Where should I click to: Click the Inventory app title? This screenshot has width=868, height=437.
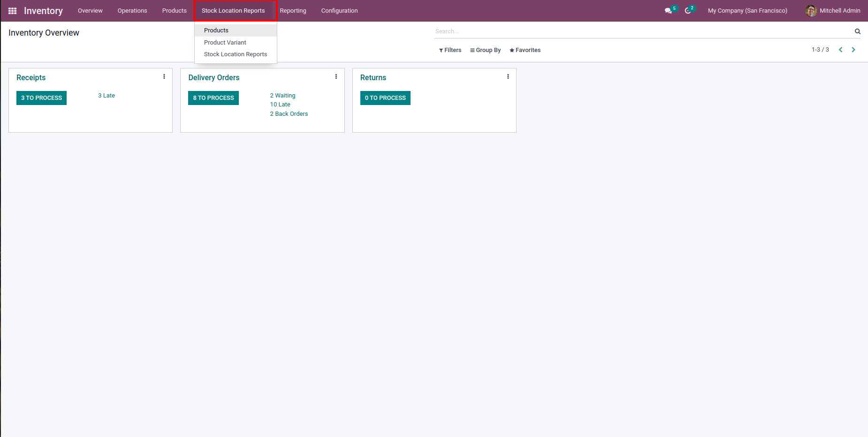[x=43, y=11]
